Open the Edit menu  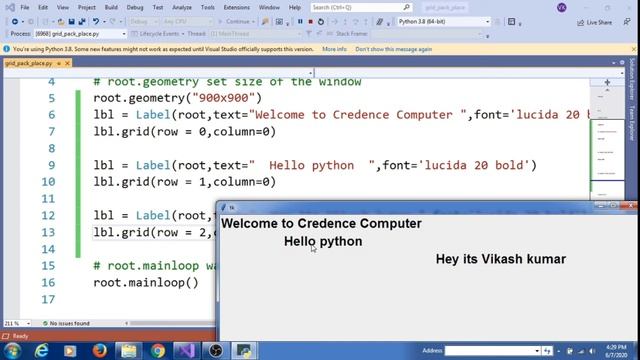(43, 7)
